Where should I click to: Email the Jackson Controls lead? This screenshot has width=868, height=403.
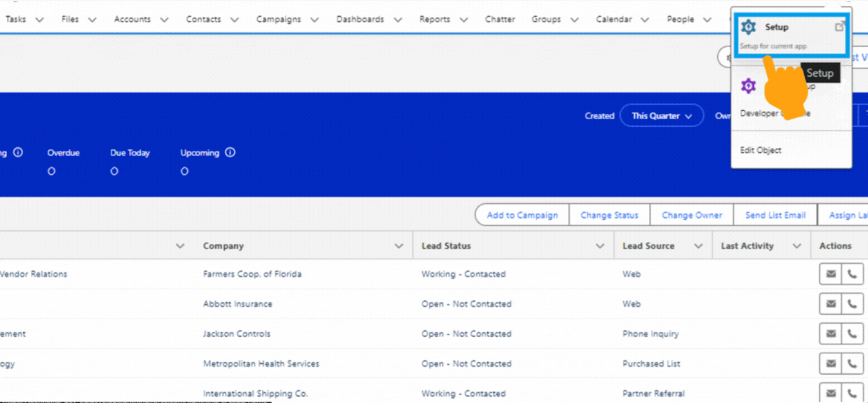coord(830,333)
